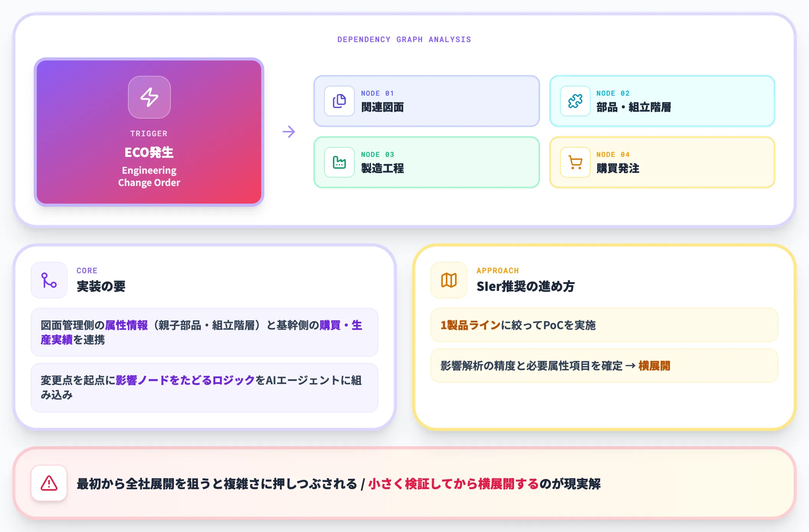
Task: Click the 実装の要 heading
Action: 101,286
